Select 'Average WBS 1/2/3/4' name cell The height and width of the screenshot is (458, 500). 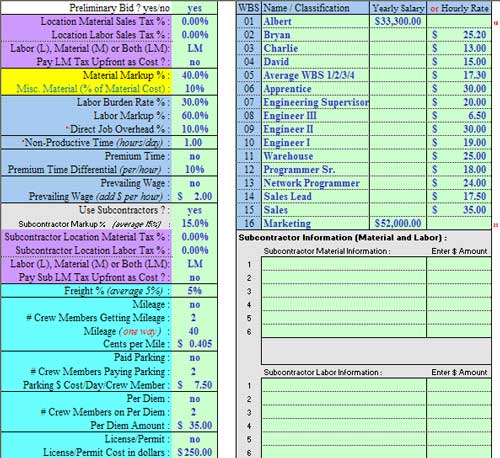coord(315,75)
